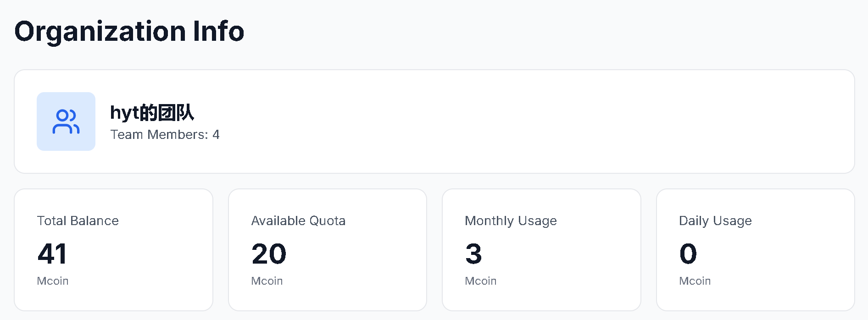
Task: Select the 0 daily usage value
Action: (688, 254)
